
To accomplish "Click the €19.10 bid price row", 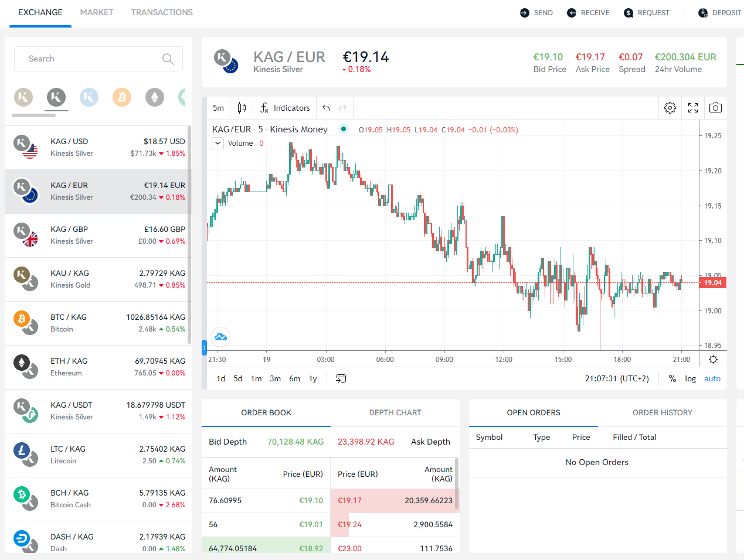I will 266,501.
